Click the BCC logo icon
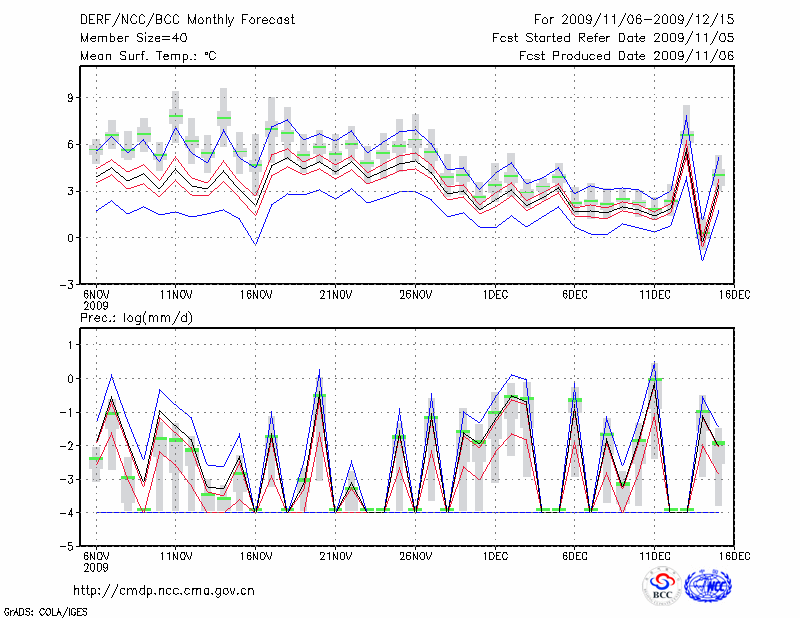Screen dimensions: 800x618 (661, 586)
